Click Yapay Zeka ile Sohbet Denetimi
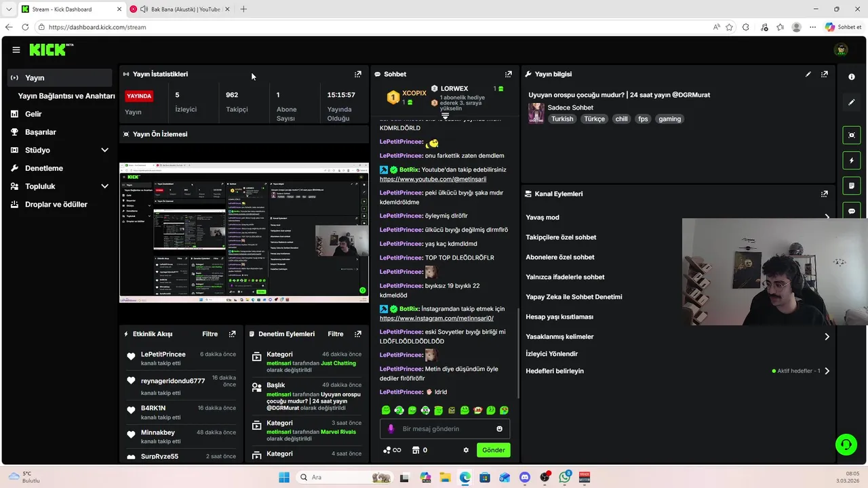This screenshot has height=488, width=868. coord(574,297)
